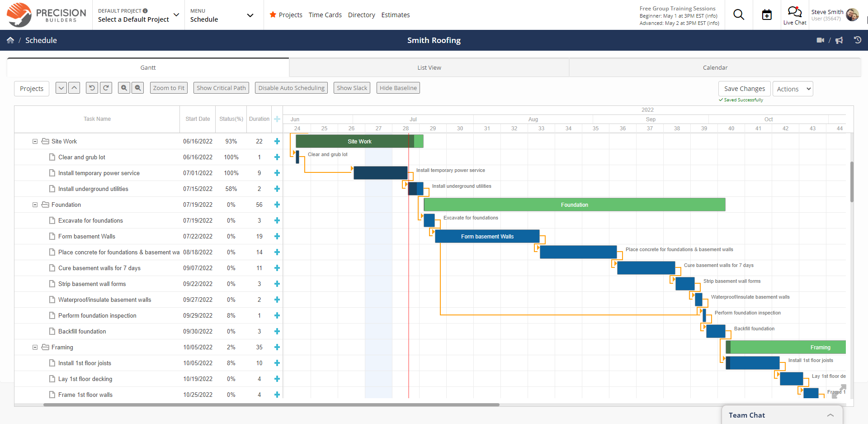Redo schedule change
The image size is (868, 424).
(106, 88)
